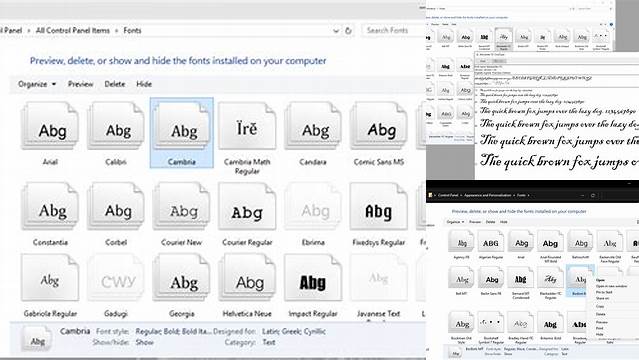Screen dimensions: 639x360
Task: Expand the address bar history chevron
Action: [336, 31]
